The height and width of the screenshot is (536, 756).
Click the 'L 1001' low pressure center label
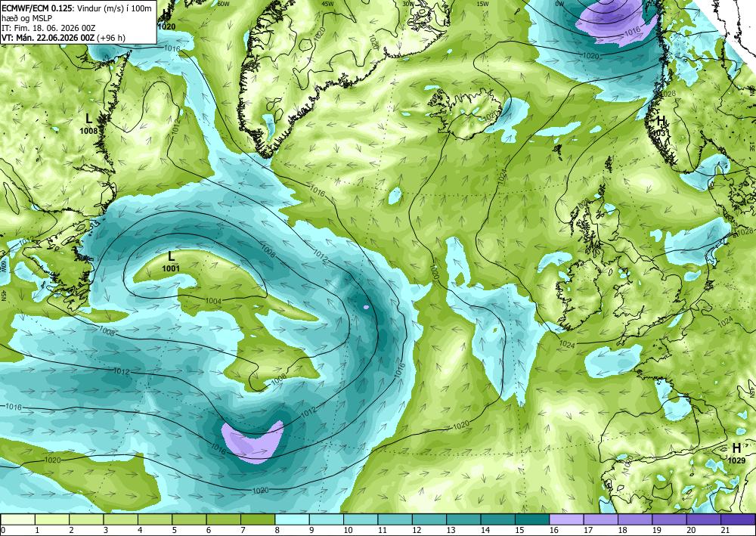tap(171, 262)
